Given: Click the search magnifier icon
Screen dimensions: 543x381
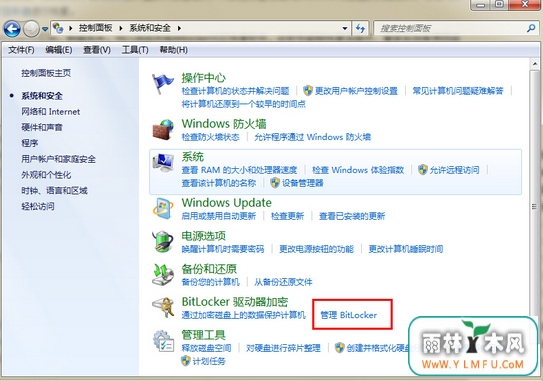Looking at the screenshot, I should pyautogui.click(x=531, y=28).
